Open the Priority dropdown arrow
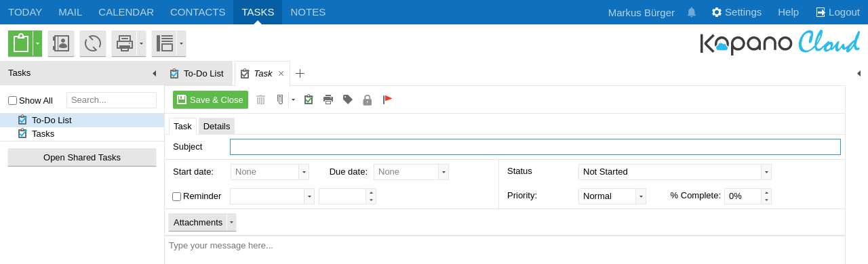The width and height of the screenshot is (868, 264). (641, 196)
